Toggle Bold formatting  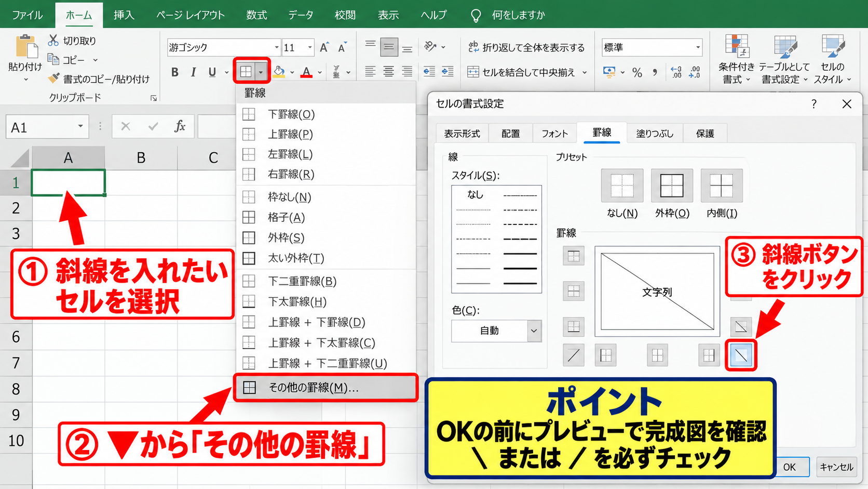(175, 72)
